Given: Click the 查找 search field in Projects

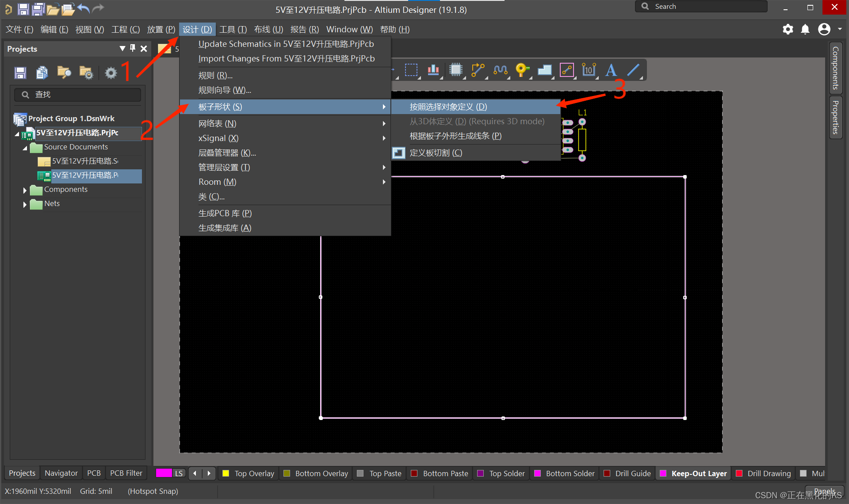Looking at the screenshot, I should coord(78,95).
